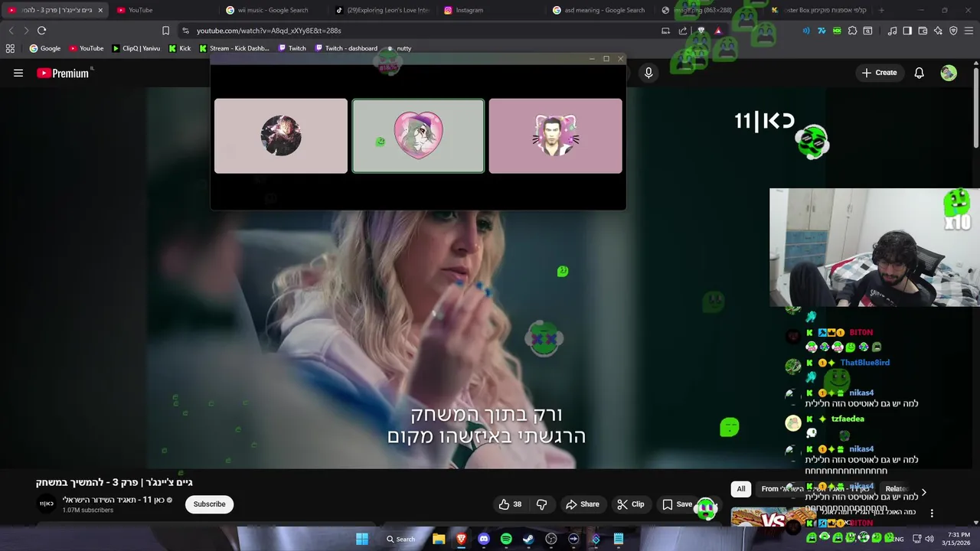Viewport: 980px width, 551px height.
Task: Share the video with Share button
Action: point(582,504)
